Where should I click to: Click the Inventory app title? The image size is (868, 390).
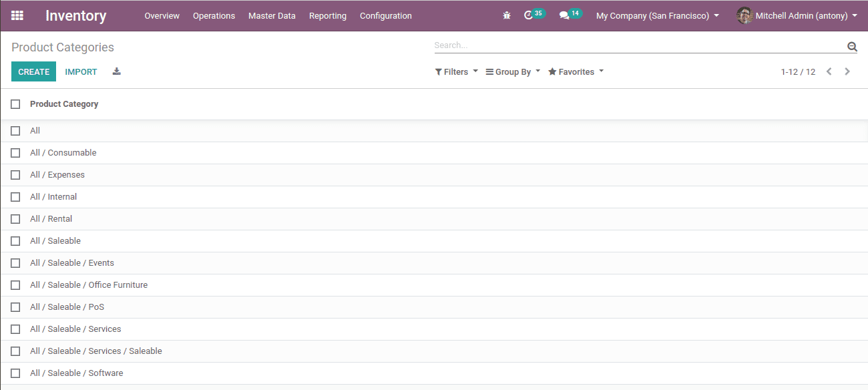pos(75,15)
